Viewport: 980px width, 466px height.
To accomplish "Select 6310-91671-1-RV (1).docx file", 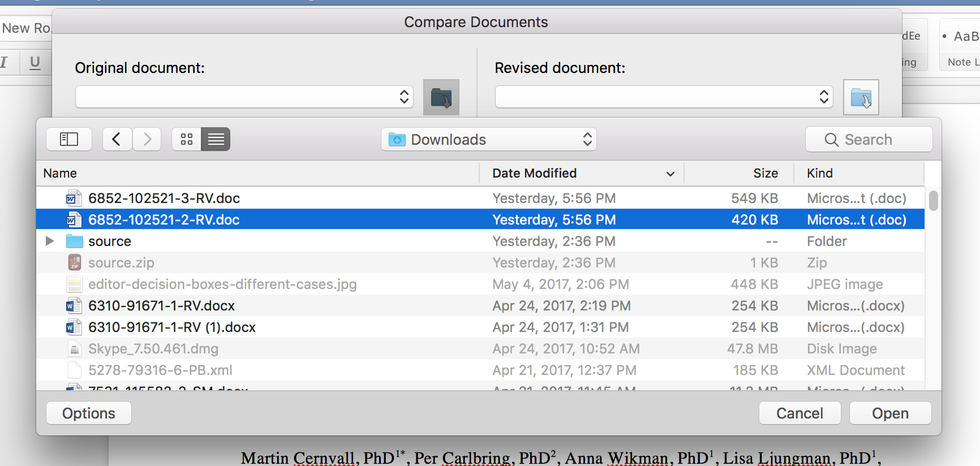I will pos(480,327).
